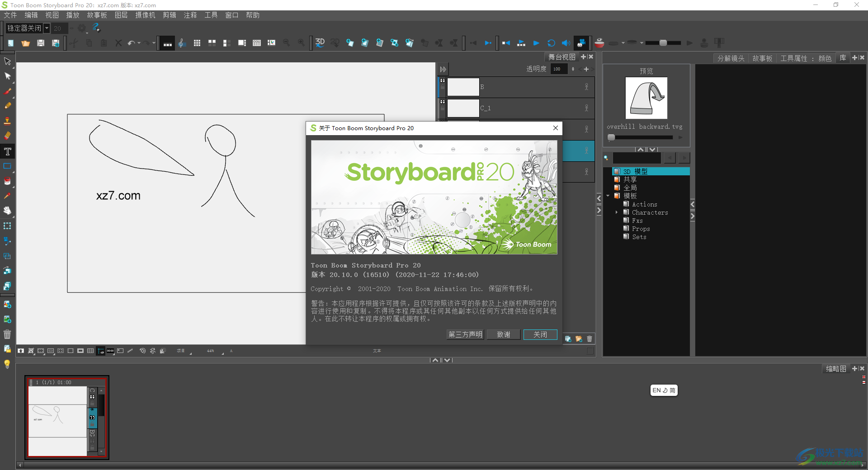Image resolution: width=868 pixels, height=470 pixels.
Task: Click the trash icon in the left toolbar
Action: 7,334
